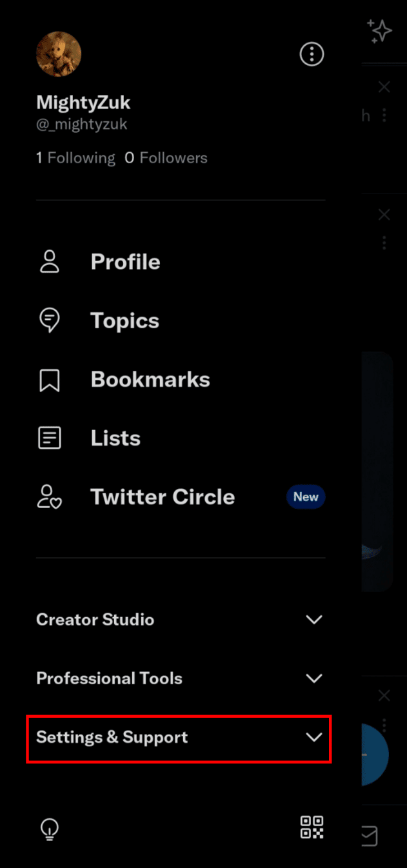Select Twitter Circle menu entry
The width and height of the screenshot is (407, 868).
163,497
